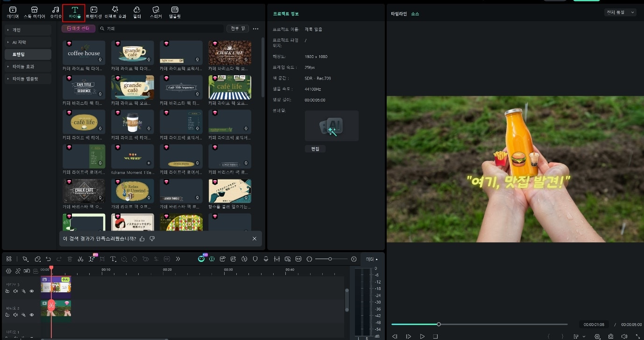Open the audio mixer icon in timeline toolbar
Image resolution: width=644 pixels, height=340 pixels.
click(x=276, y=259)
